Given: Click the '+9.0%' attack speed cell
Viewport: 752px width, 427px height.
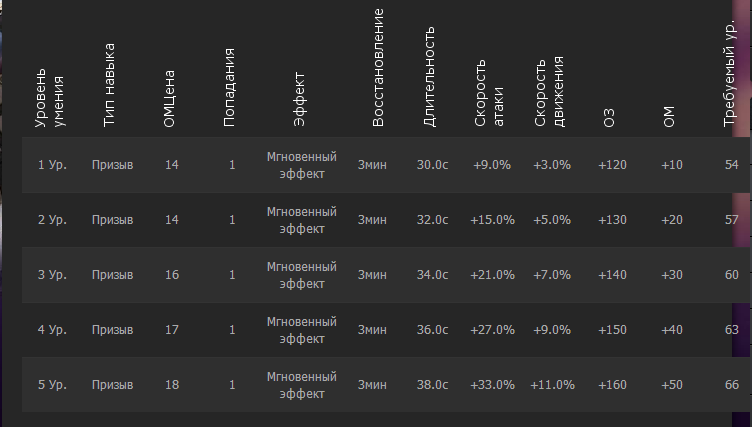Looking at the screenshot, I should pyautogui.click(x=492, y=164).
